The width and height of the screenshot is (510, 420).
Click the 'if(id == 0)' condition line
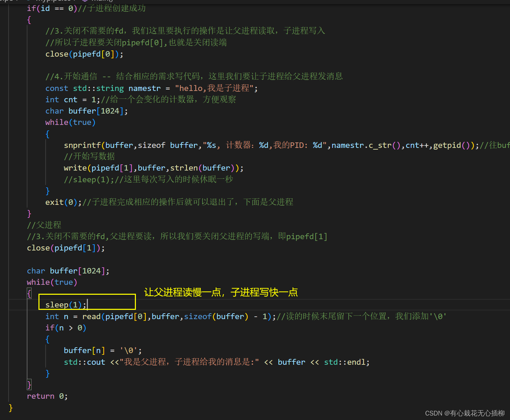86,8
